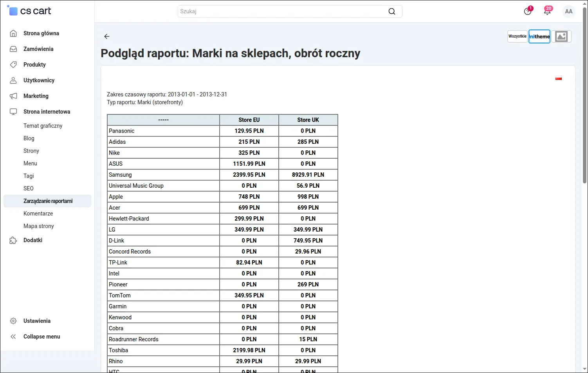Open the Mapa strony submenu item
This screenshot has width=588, height=373.
coord(39,226)
